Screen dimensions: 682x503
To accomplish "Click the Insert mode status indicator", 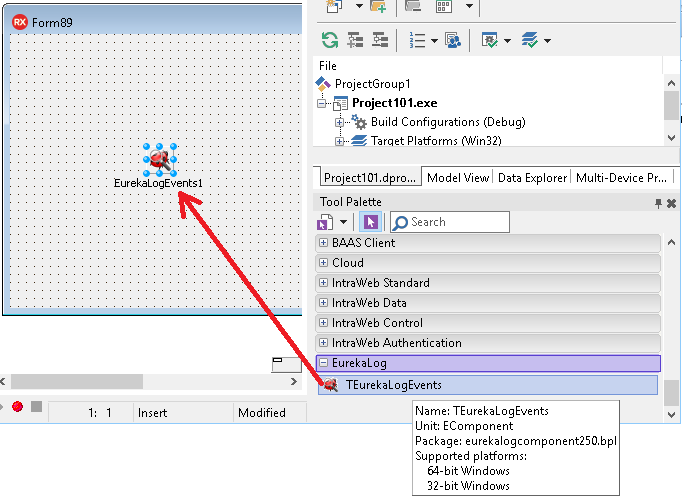I will point(152,412).
